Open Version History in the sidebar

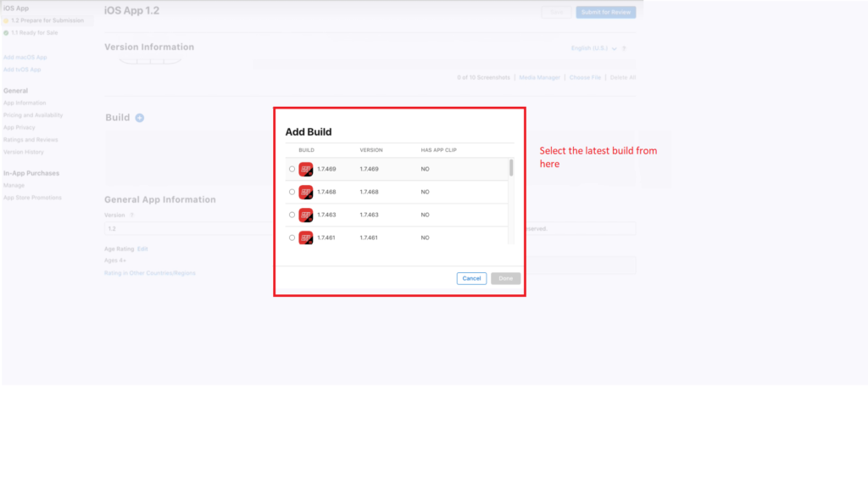pyautogui.click(x=23, y=152)
